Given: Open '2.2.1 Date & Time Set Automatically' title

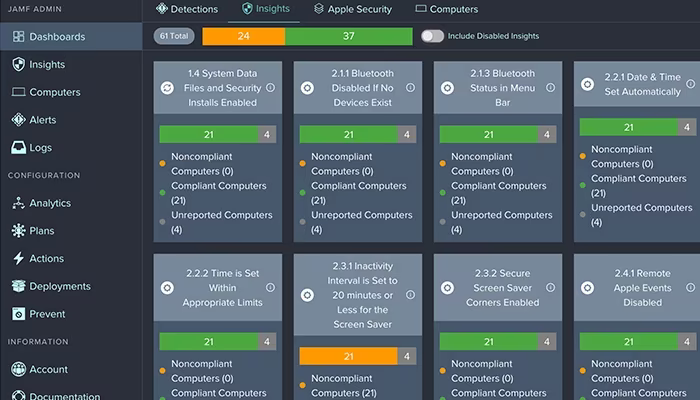Looking at the screenshot, I should coord(642,84).
